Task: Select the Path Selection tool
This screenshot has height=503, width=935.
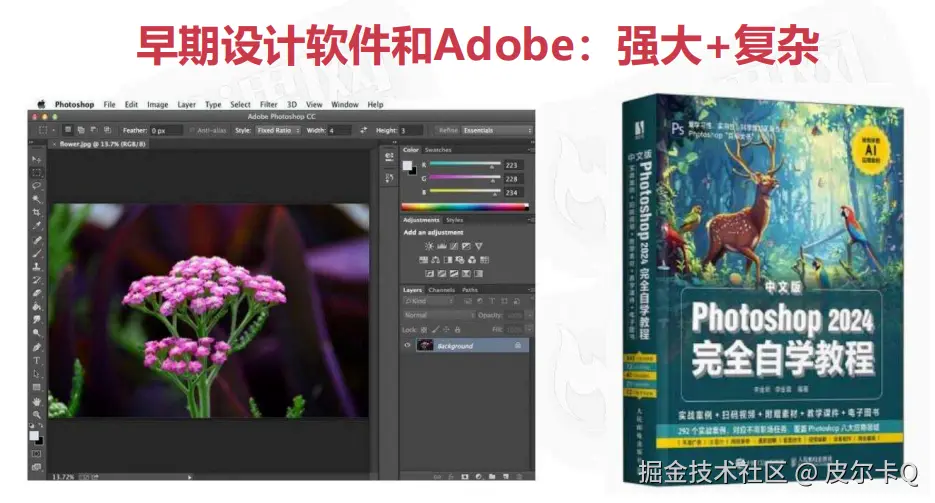Action: [x=36, y=374]
